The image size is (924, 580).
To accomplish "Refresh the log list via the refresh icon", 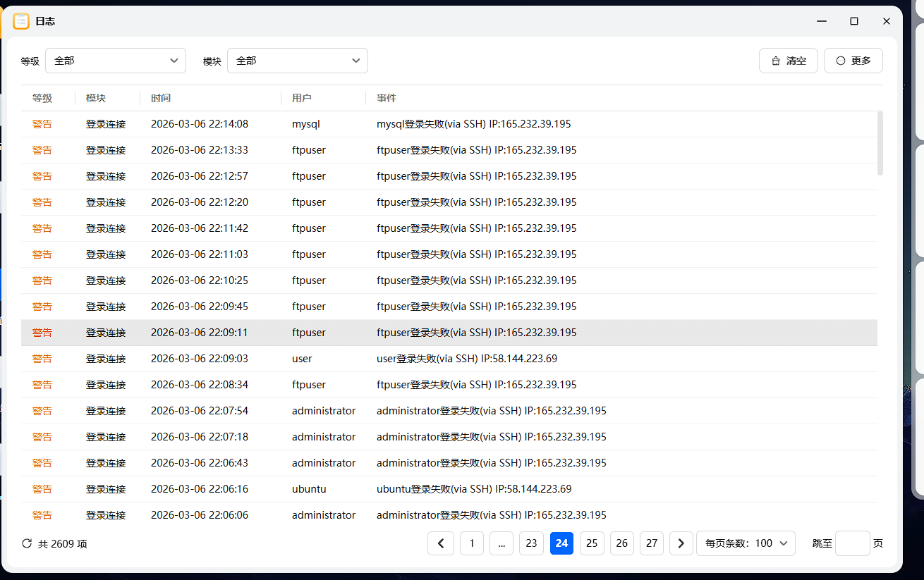I will (x=26, y=543).
